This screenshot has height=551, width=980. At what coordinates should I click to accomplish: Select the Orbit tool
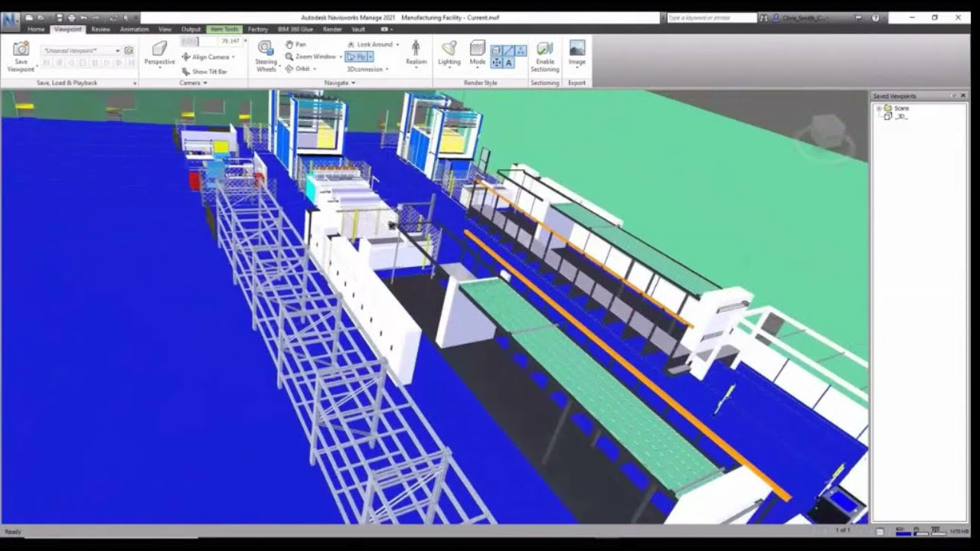[x=298, y=69]
